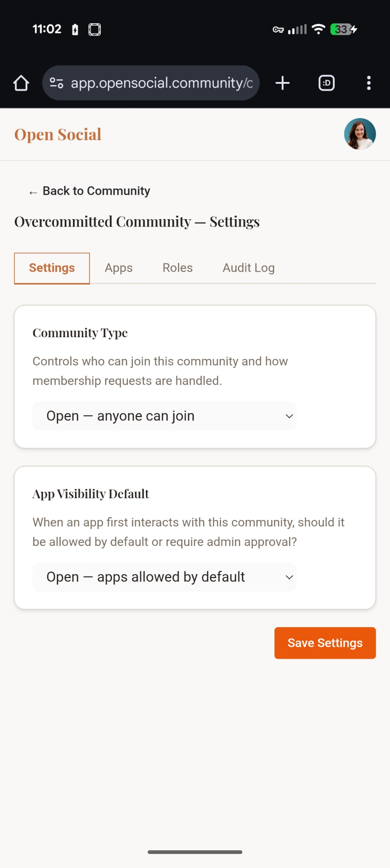The image size is (390, 868).
Task: Open site info icon in address bar
Action: 56,83
